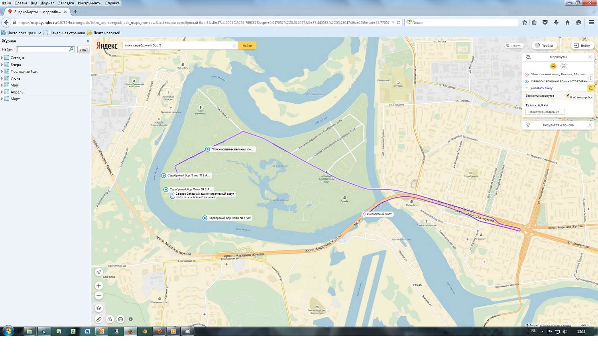Select car route mode icon
This screenshot has width=598, height=364.
tap(553, 66)
